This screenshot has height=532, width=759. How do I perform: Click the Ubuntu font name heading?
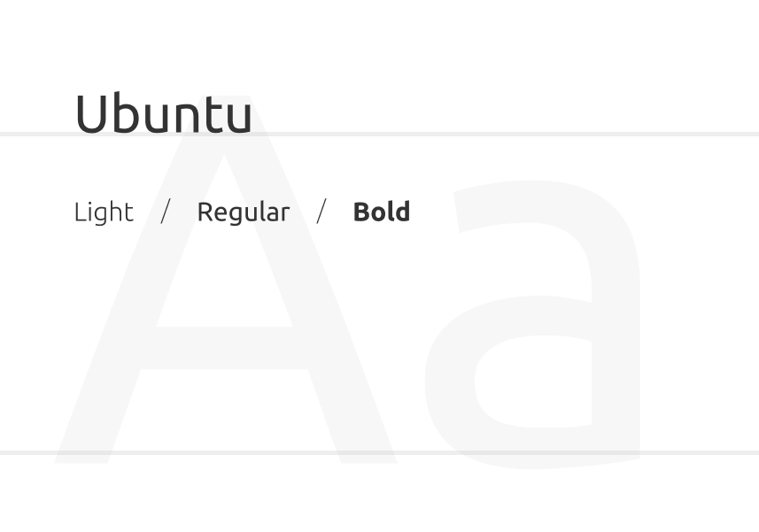pos(164,113)
